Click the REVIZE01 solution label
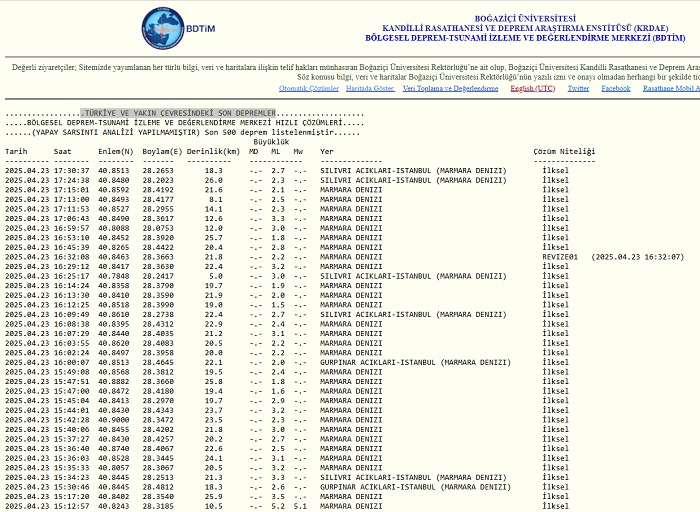The height and width of the screenshot is (512, 700). 560,257
